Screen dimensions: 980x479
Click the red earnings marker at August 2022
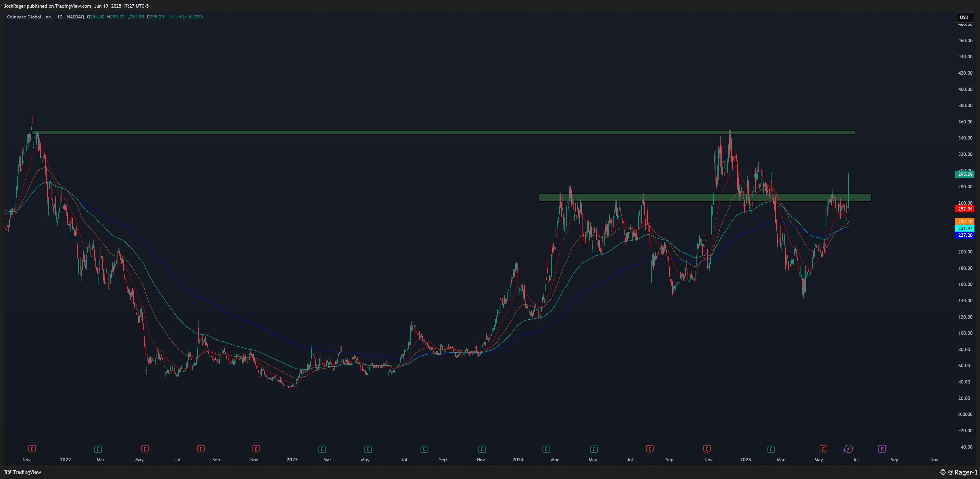[201, 449]
